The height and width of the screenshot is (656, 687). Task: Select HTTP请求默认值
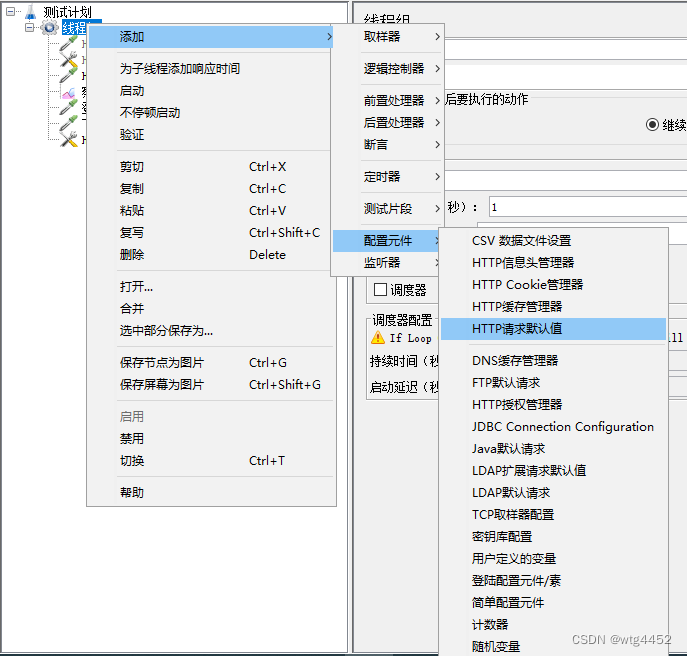[553, 329]
